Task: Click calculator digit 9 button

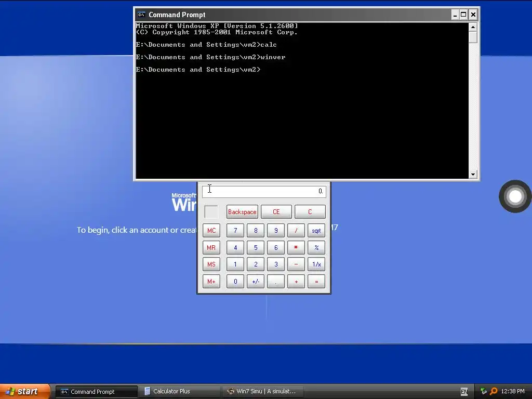Action: [x=276, y=230]
